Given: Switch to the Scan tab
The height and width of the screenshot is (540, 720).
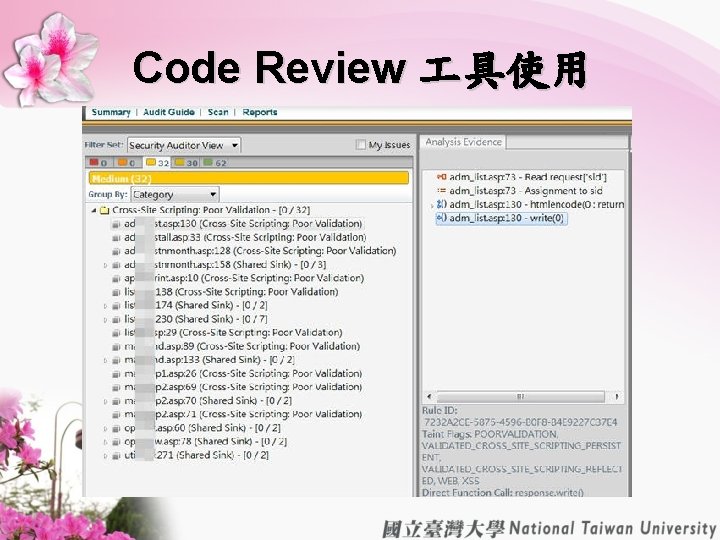Looking at the screenshot, I should coord(218,112).
